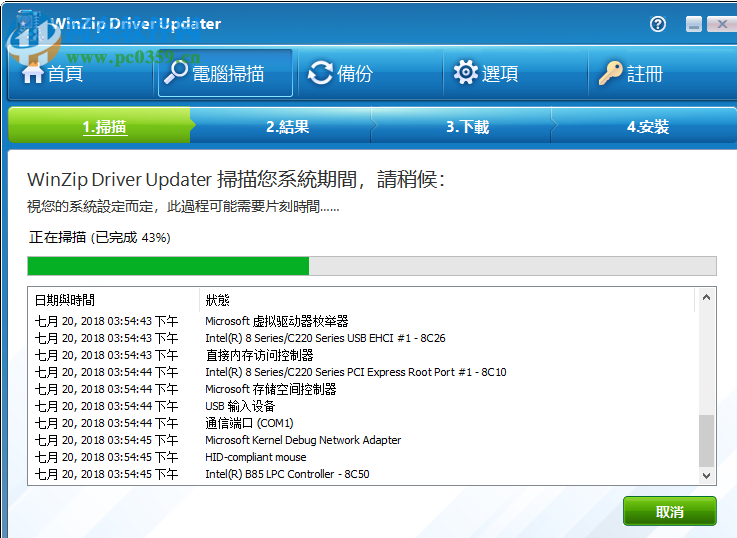Click the key icon for 註冊
737x538 pixels.
pos(611,73)
